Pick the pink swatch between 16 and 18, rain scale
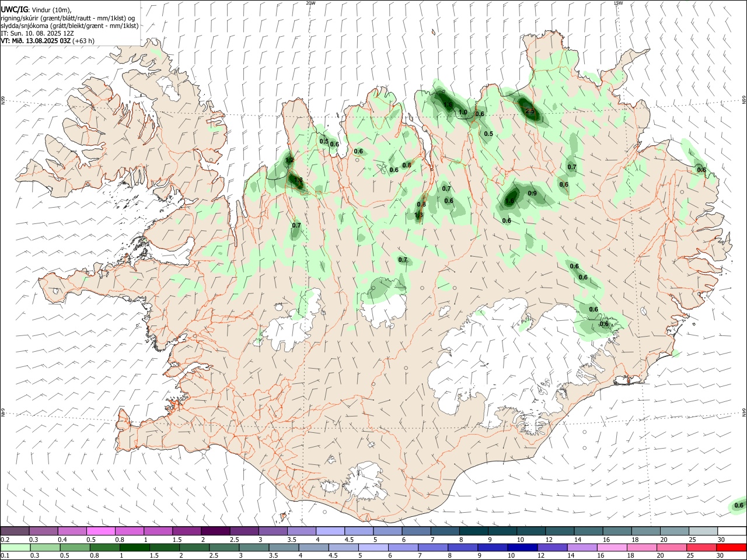The width and height of the screenshot is (747, 560). pos(612,547)
